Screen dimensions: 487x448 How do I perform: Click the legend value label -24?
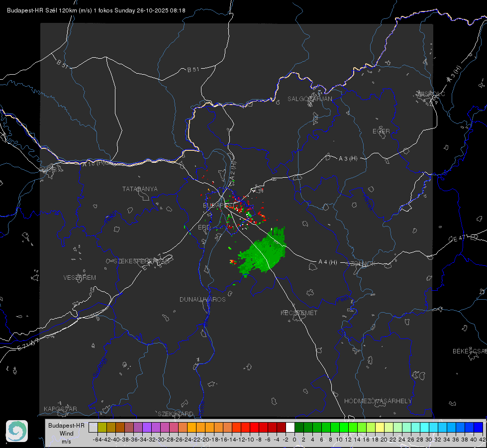[187, 440]
